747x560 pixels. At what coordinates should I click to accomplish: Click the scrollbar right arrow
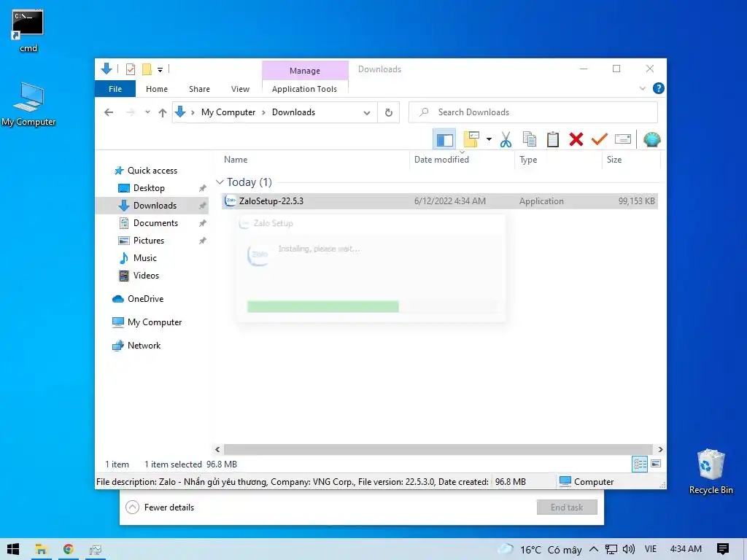(x=659, y=449)
